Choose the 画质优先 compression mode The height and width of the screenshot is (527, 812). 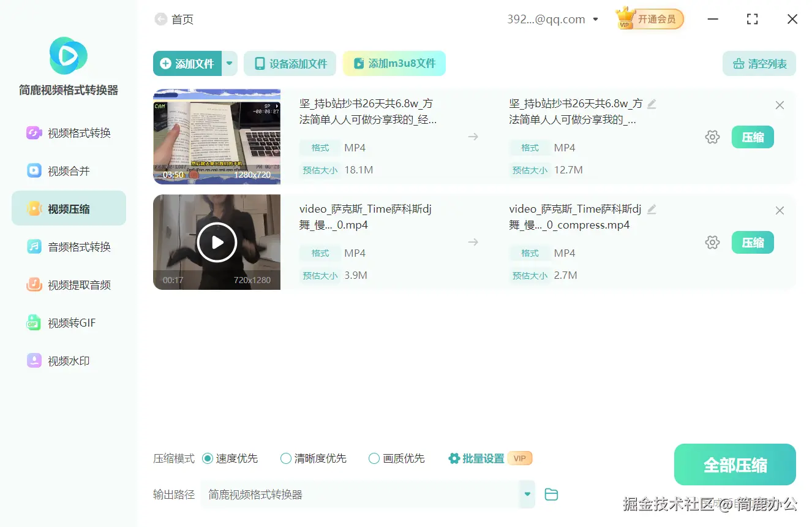click(374, 458)
